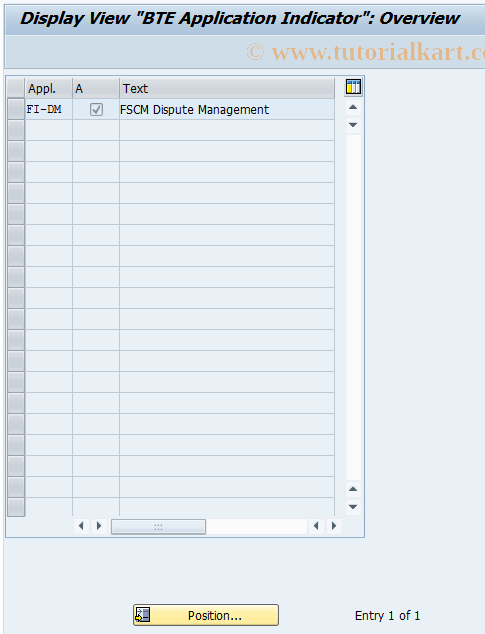Screen dimensions: 485x634
Task: Click the bottom-most vertical scroll down arrow
Action: click(353, 507)
